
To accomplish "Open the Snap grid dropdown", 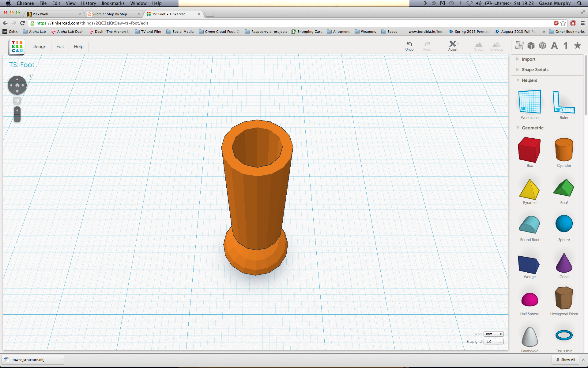I will coord(493,342).
